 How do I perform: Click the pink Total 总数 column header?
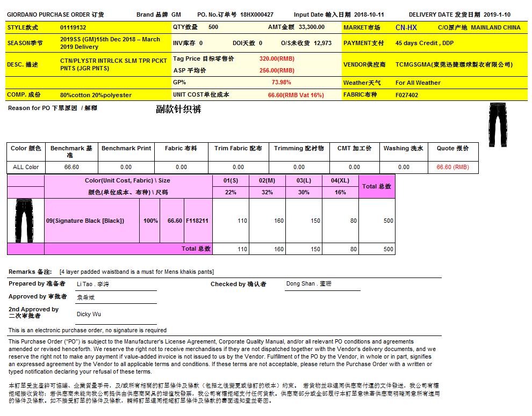coord(377,186)
